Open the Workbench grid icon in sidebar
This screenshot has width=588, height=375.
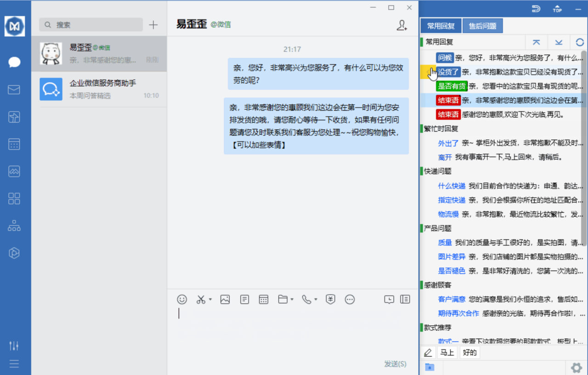pyautogui.click(x=14, y=199)
